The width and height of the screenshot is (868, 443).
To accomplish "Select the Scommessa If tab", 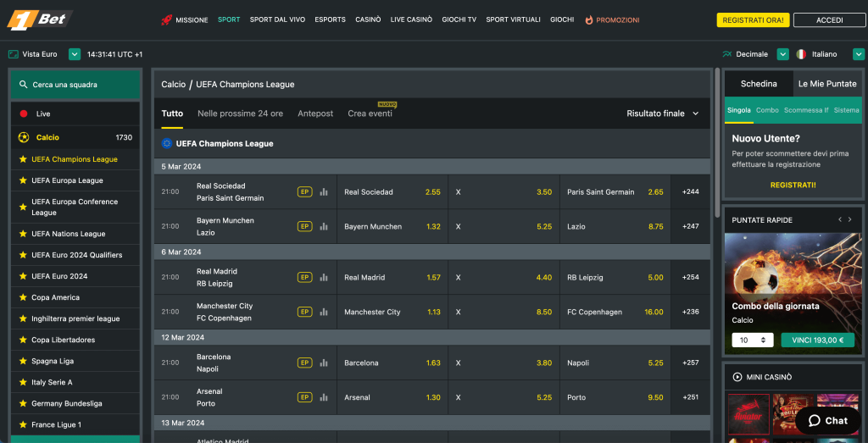I will [806, 110].
